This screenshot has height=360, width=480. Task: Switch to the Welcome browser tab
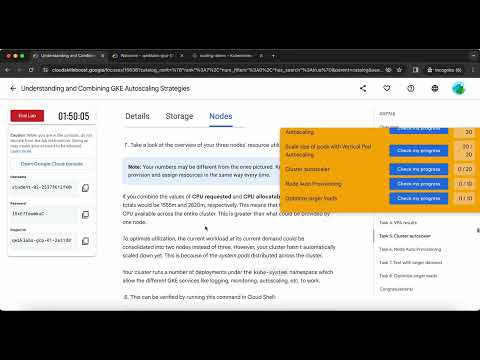point(147,56)
